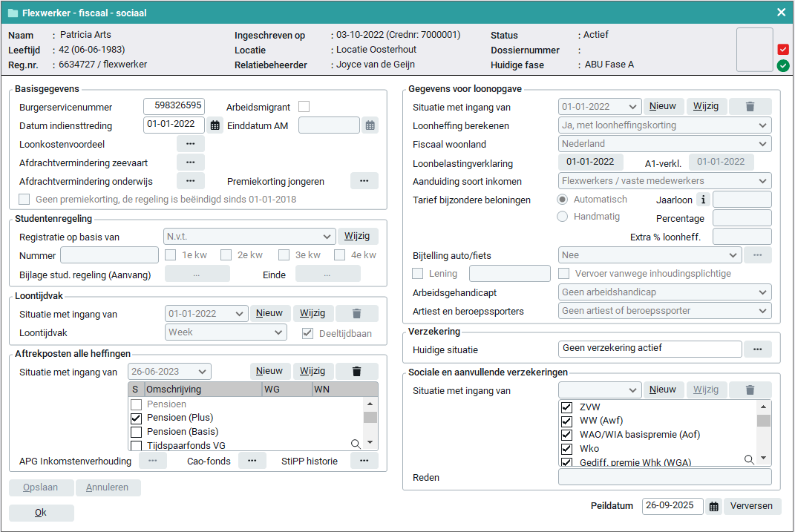Enable the Arbeidsmigrant checkbox
The width and height of the screenshot is (795, 532).
[304, 107]
